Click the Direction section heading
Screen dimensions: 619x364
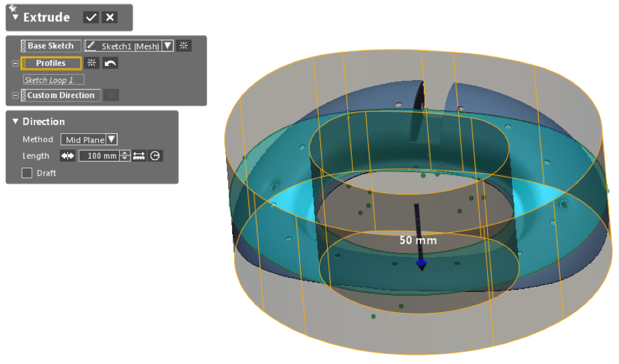44,122
